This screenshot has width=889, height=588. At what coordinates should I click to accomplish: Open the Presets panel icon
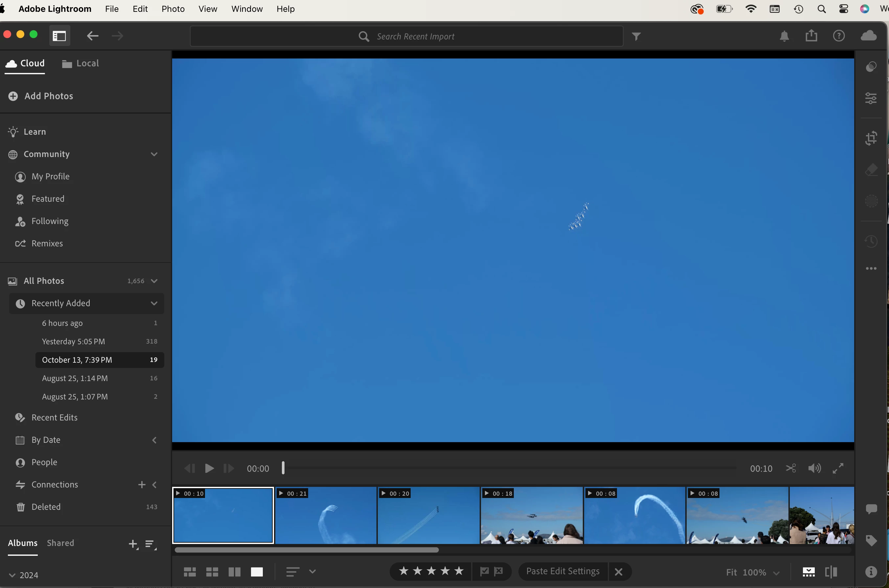pyautogui.click(x=871, y=67)
